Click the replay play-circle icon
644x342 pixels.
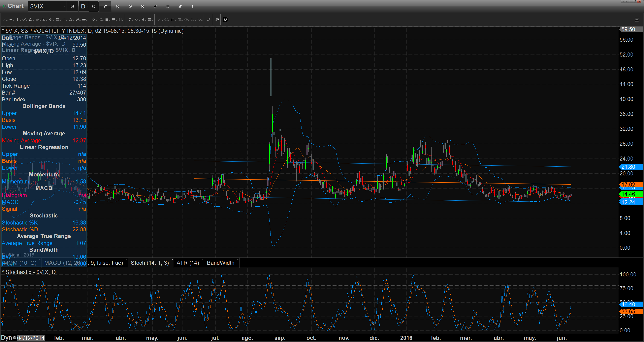pyautogui.click(x=130, y=6)
